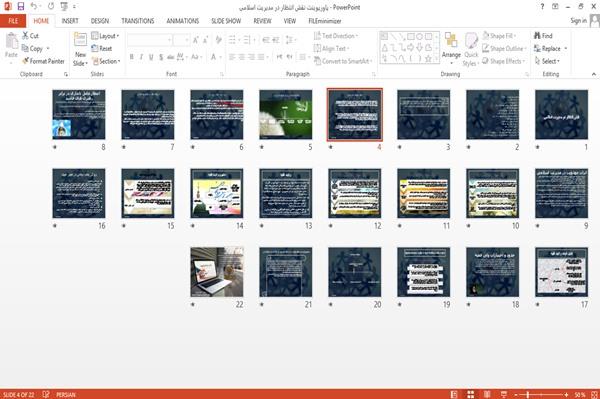Open Shape Effects dropdown
This screenshot has height=399, width=600.
coord(503,61)
